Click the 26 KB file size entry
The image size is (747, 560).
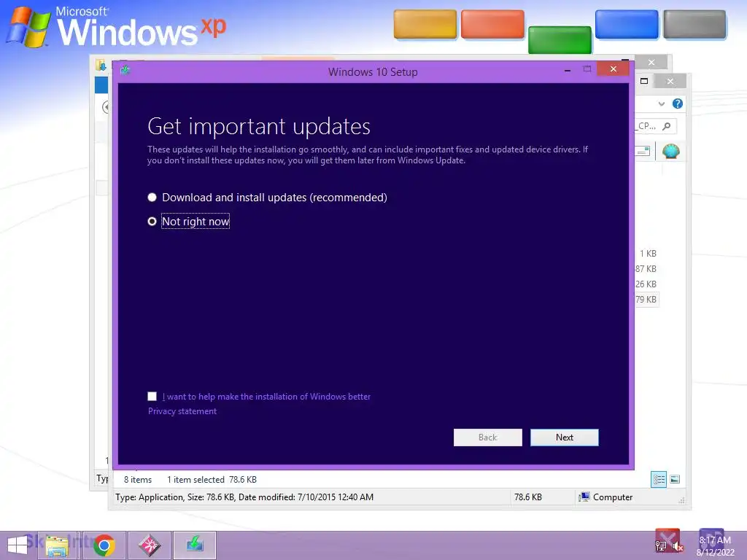click(x=646, y=284)
